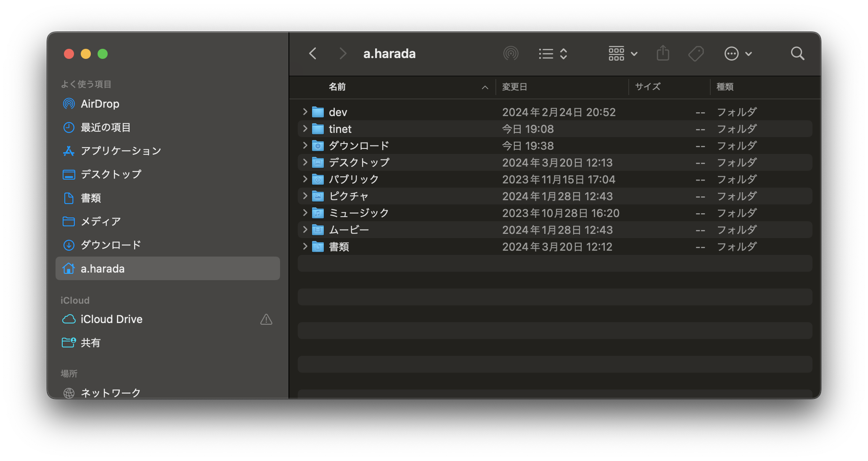Sort by the 名前 column header

point(337,87)
